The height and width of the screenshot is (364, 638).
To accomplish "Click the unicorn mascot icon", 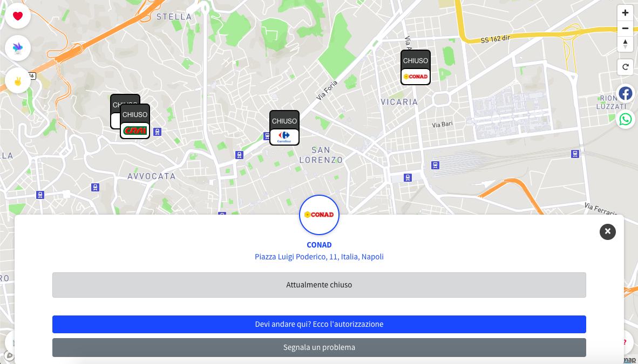I will click(17, 48).
